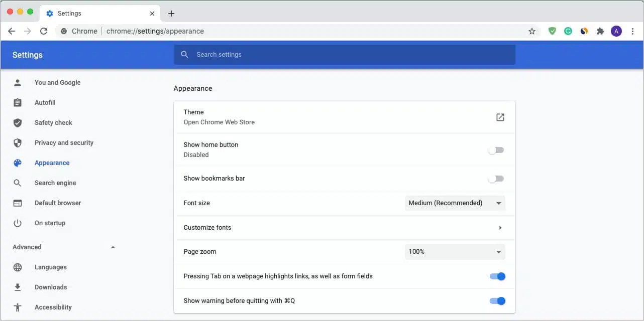
Task: Click inside the Search settings field
Action: 345,55
